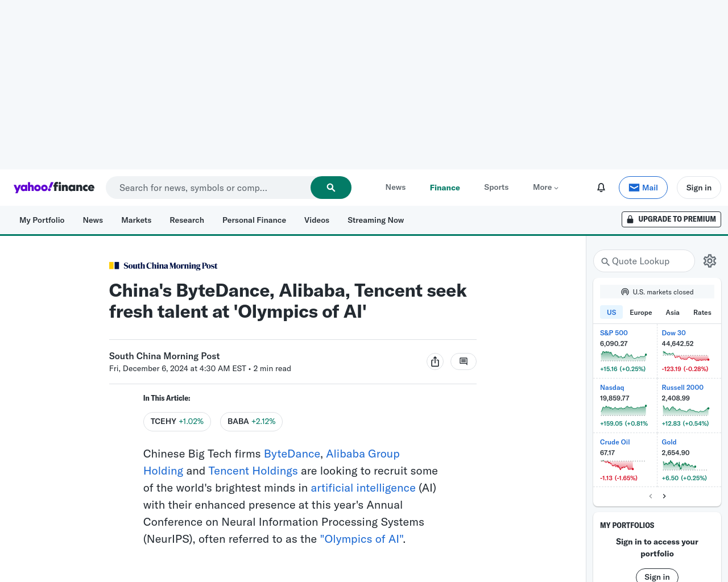
Task: Open the News top navigation link
Action: point(395,187)
